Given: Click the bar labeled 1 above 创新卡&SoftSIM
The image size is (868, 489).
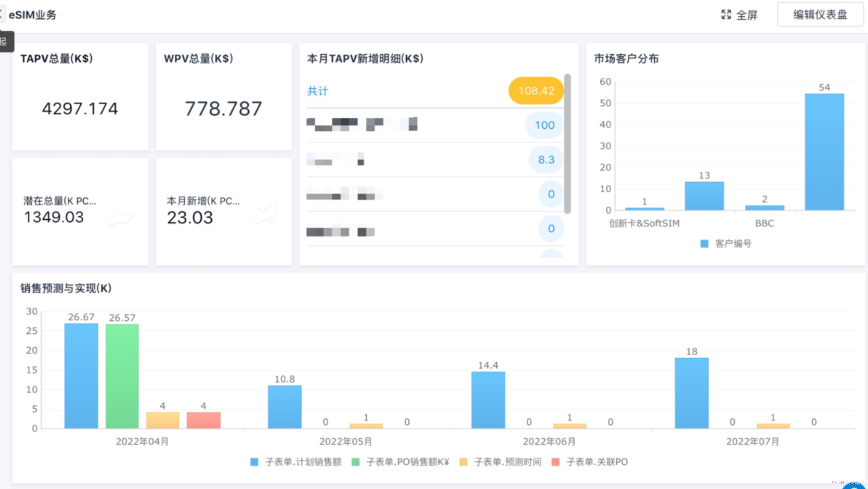Looking at the screenshot, I should [644, 209].
